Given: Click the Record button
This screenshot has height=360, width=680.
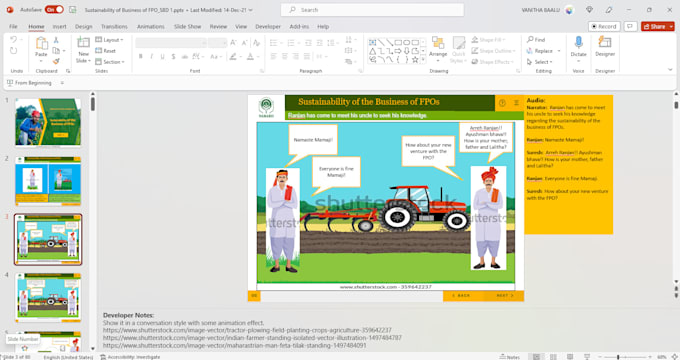Looking at the screenshot, I should point(604,26).
